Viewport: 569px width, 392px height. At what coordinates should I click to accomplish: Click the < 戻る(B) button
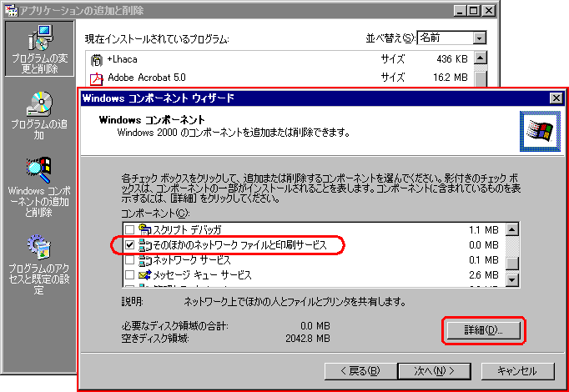click(x=360, y=371)
